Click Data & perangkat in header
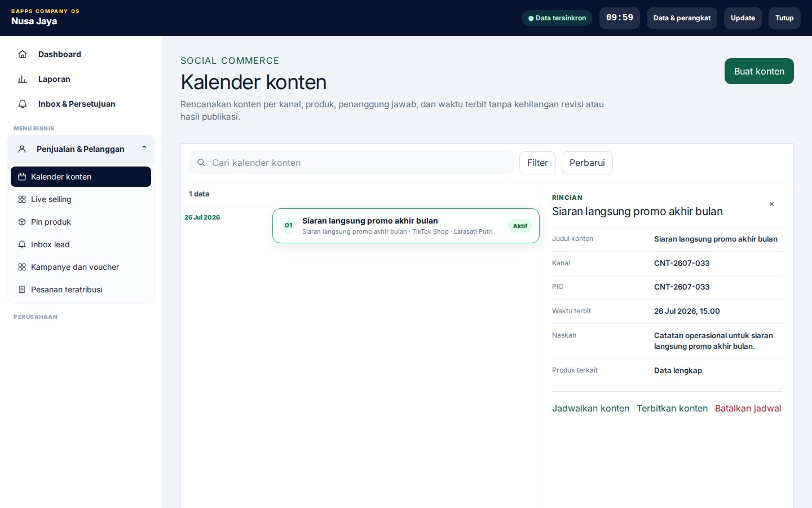Viewport: 812px width, 508px height. tap(682, 18)
